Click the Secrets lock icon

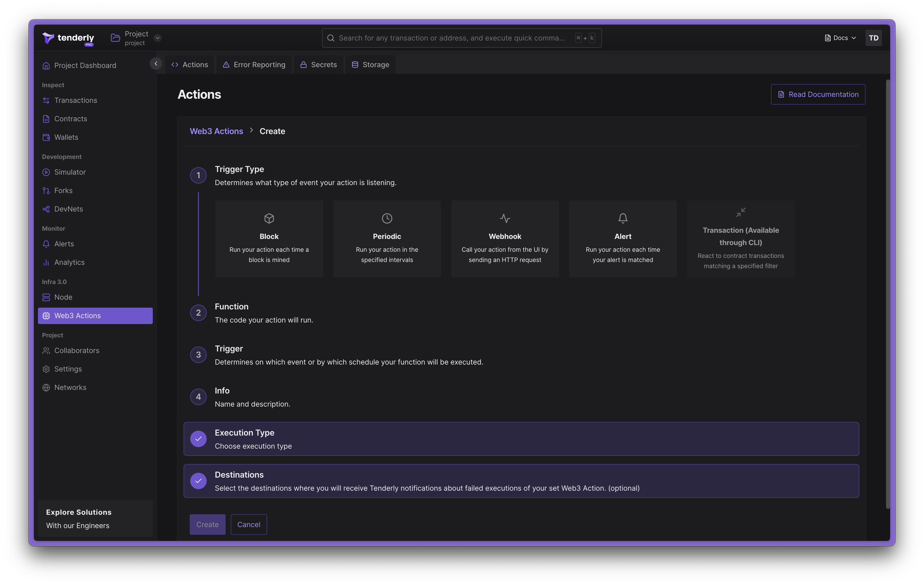coord(304,65)
